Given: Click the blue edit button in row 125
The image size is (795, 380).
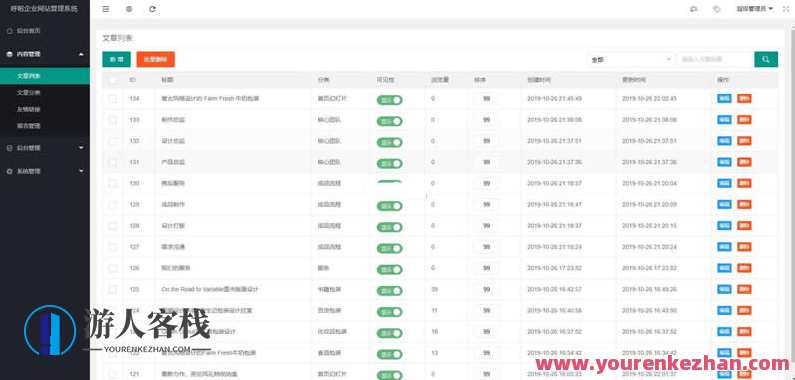Looking at the screenshot, I should pos(724,289).
